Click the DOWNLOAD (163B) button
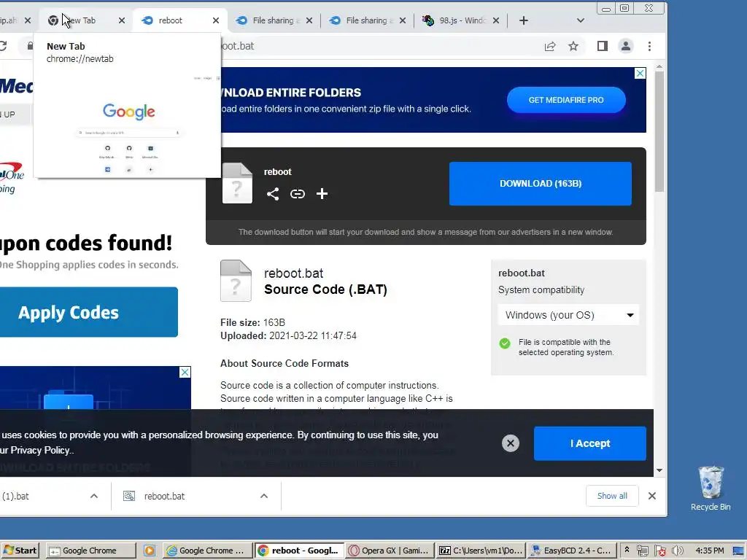 coord(541,184)
